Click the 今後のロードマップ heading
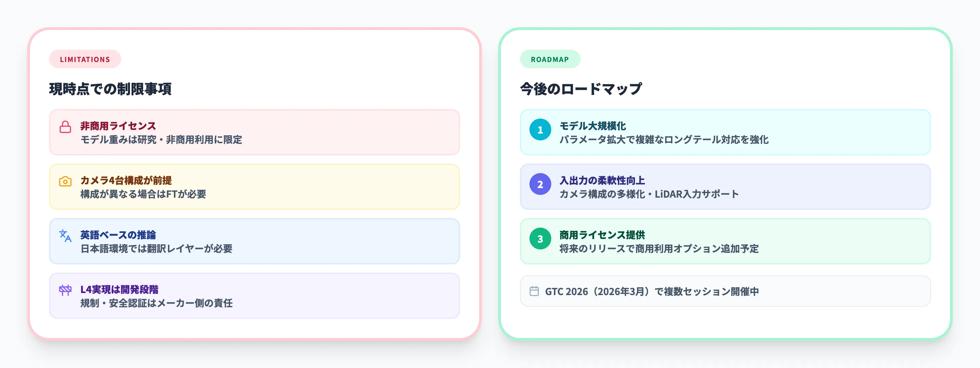The width and height of the screenshot is (980, 368). [x=581, y=89]
